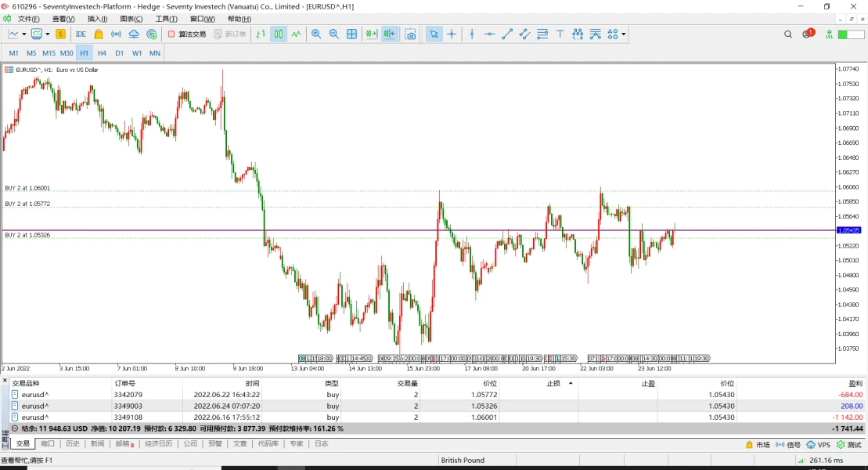Screen dimensions: 868x470
Task: Select the eurusd order 3349003 row
Action: [125, 406]
